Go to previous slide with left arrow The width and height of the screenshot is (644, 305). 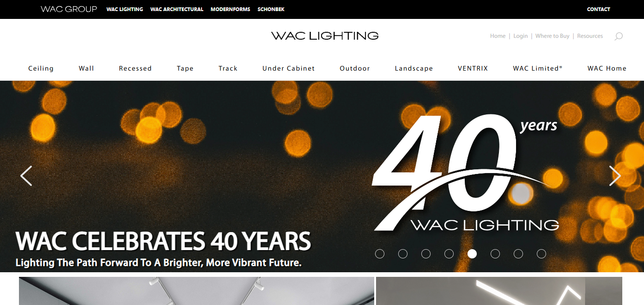(26, 176)
